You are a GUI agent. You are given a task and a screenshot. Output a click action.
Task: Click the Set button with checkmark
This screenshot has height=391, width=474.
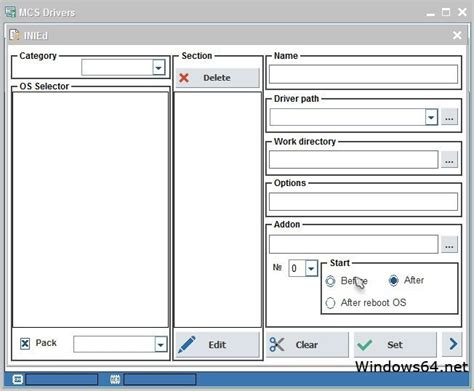(x=395, y=344)
